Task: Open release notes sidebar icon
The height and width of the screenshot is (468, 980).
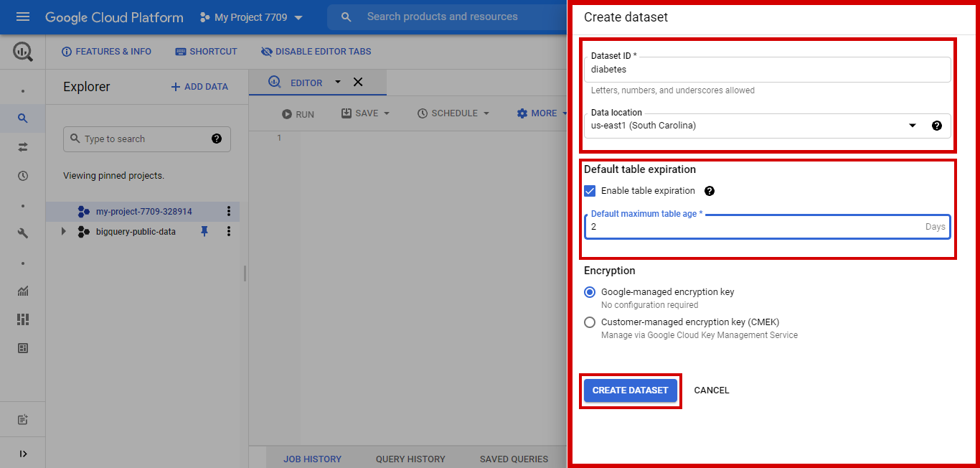Action: pyautogui.click(x=23, y=420)
